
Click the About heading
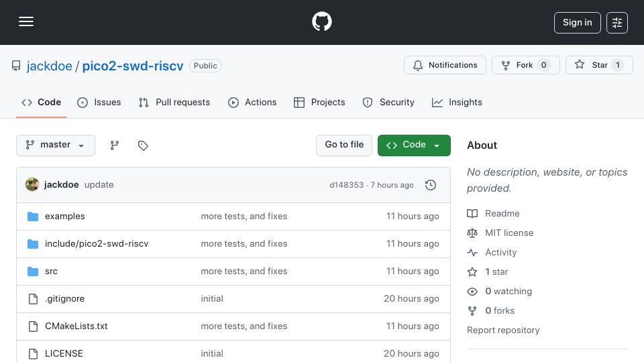482,145
